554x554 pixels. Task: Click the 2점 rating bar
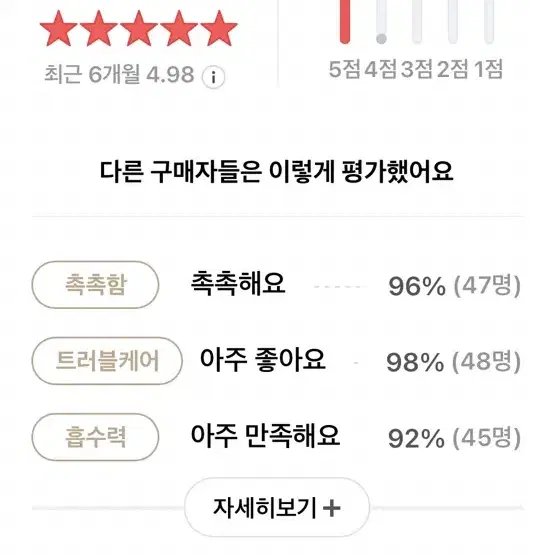[453, 22]
